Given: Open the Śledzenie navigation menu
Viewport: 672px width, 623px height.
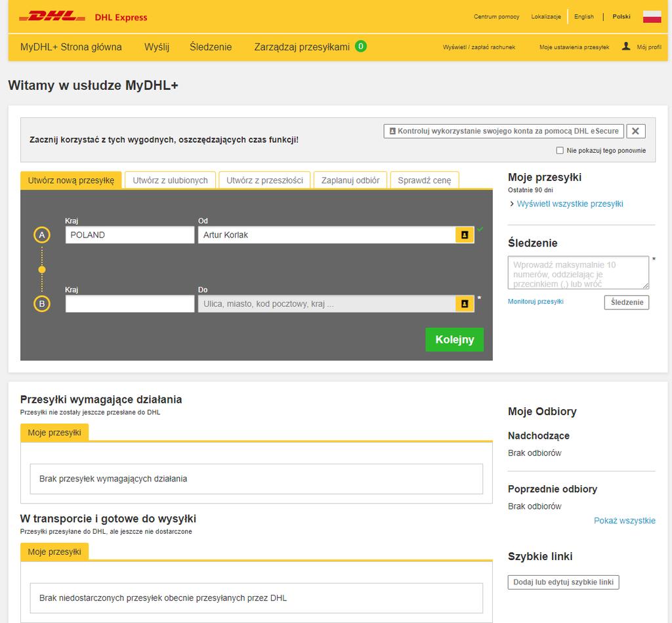Looking at the screenshot, I should tap(211, 47).
